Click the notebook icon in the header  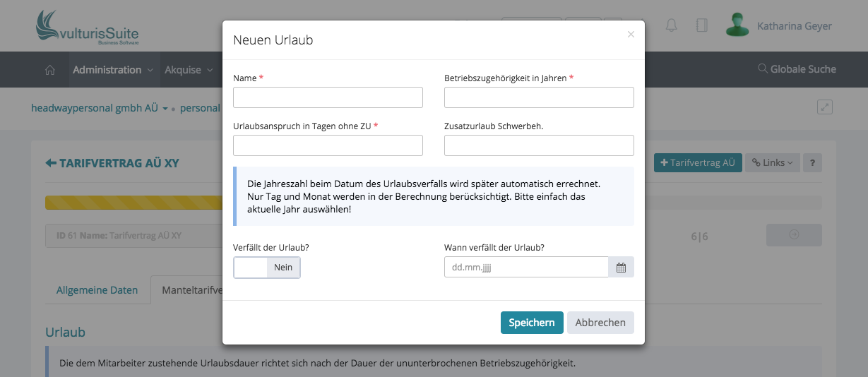point(701,25)
